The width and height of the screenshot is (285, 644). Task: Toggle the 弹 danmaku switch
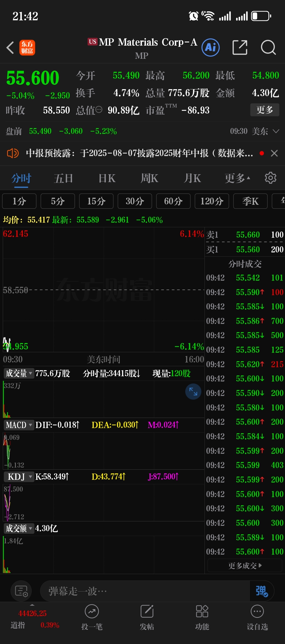point(262,591)
